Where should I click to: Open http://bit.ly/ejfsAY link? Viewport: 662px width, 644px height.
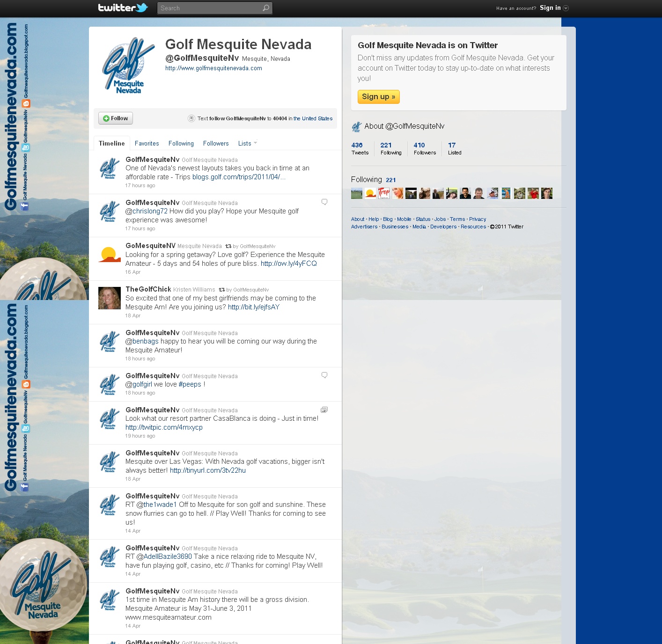point(253,307)
